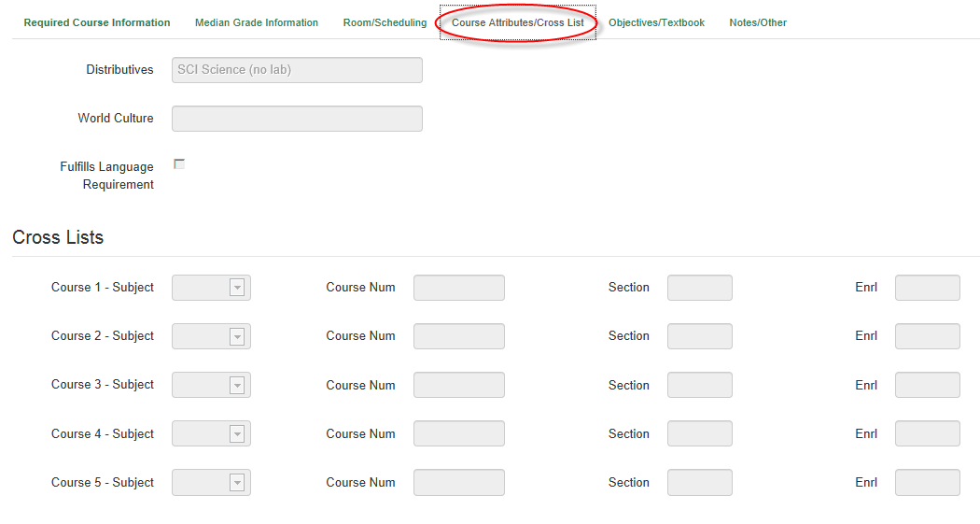Viewport: 980px width, 524px height.
Task: Select the Course Num field for Course 4
Action: [x=458, y=433]
